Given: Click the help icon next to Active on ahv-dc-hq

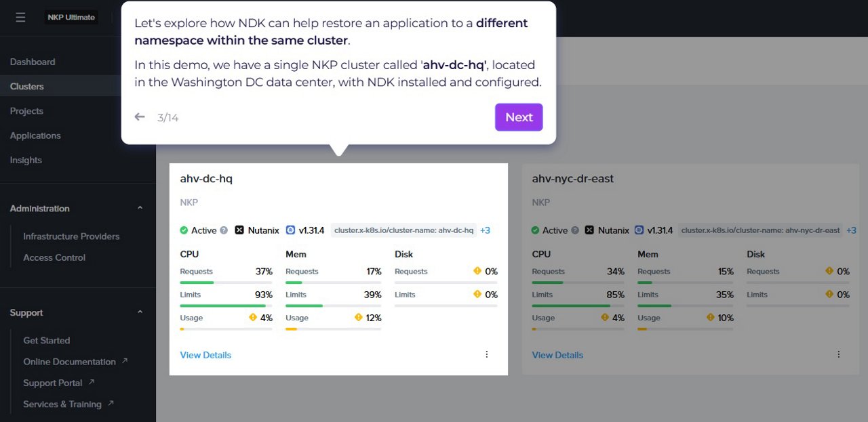Looking at the screenshot, I should pos(223,230).
